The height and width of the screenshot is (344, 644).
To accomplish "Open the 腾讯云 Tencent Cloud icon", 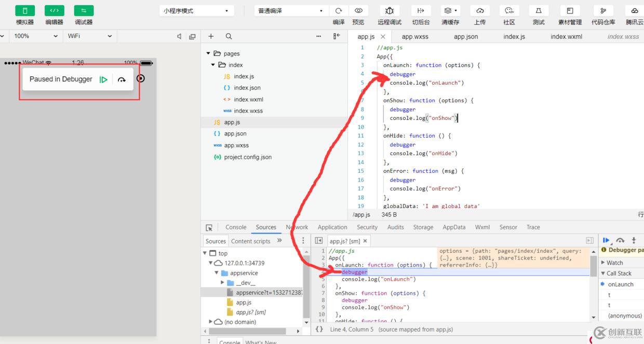I will tap(635, 10).
